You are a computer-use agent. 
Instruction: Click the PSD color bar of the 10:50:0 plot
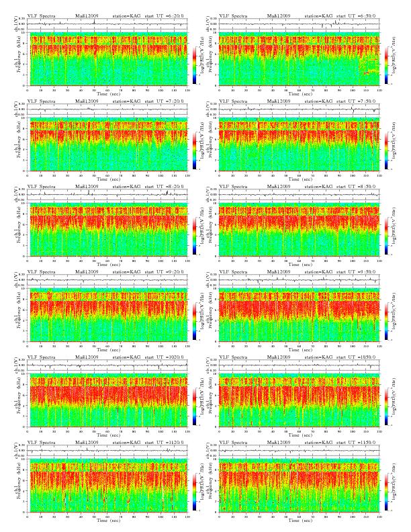point(386,406)
